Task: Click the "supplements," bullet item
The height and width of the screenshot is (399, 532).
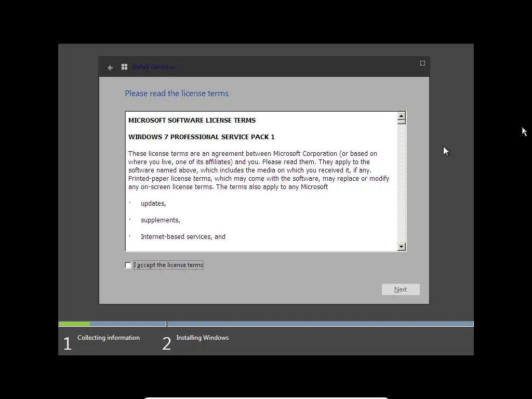Action: (x=160, y=220)
